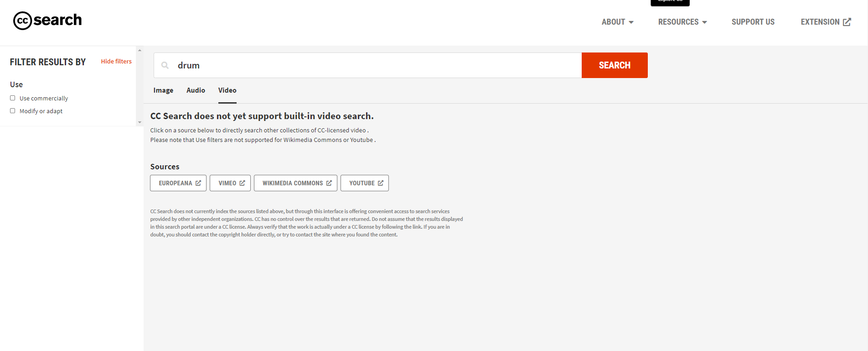Click the CC Search logo
This screenshot has height=351, width=868.
coord(47,21)
